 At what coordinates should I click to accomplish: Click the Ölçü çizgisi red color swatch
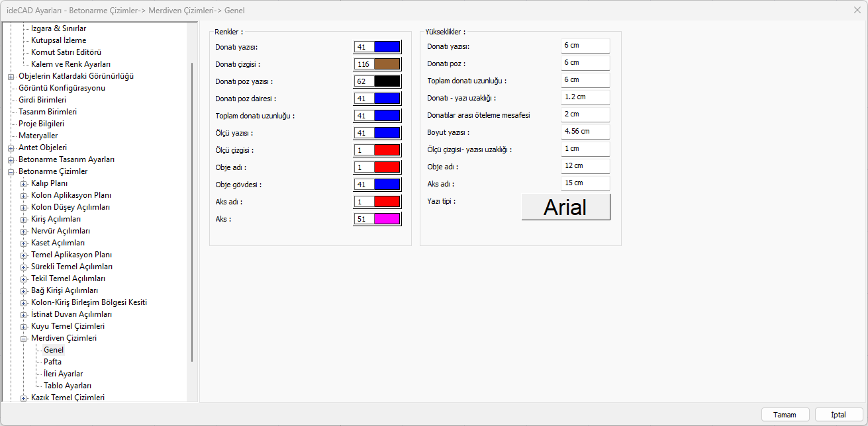click(x=387, y=150)
